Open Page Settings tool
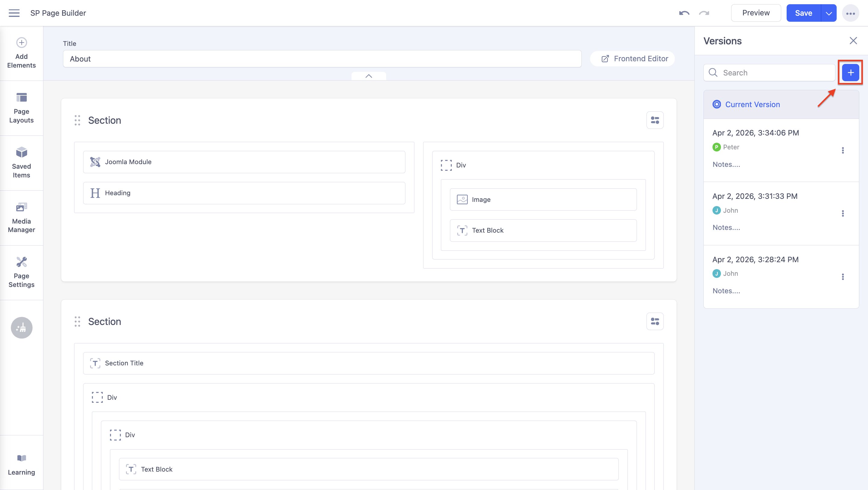The image size is (868, 490). [x=22, y=272]
